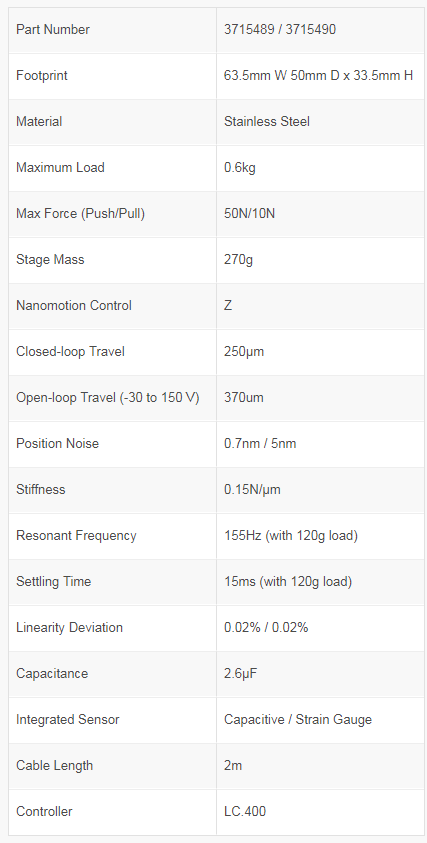Select the Resonant Frequency 155Hz value
427x843 pixels.
click(291, 535)
